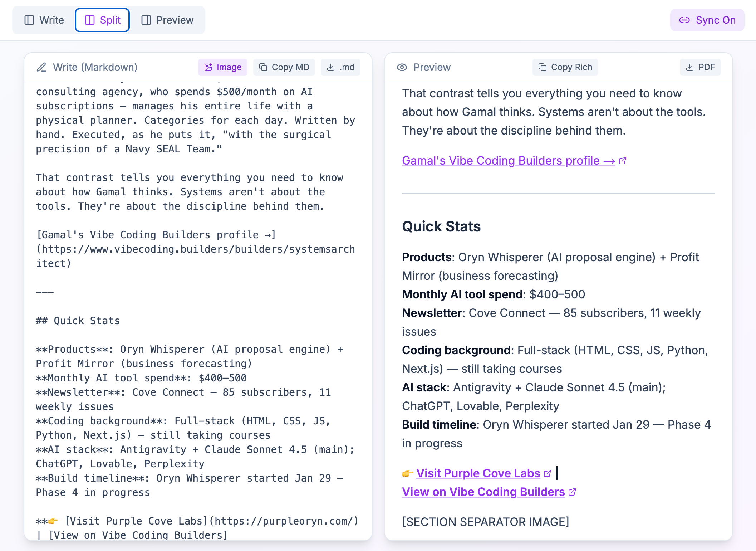
Task: Select the Split view tab
Action: [x=102, y=20]
